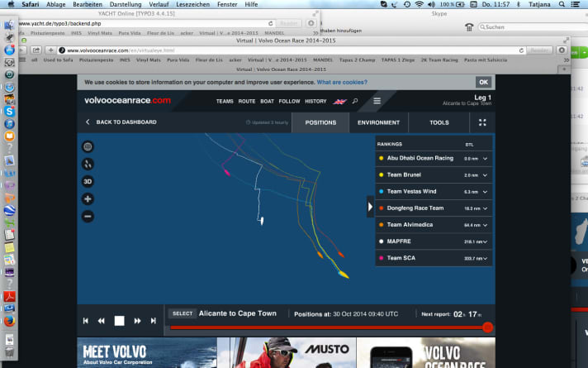Screen dimensions: 588x368
Task: Expand Team Brunel ranking row
Action: [x=486, y=175]
